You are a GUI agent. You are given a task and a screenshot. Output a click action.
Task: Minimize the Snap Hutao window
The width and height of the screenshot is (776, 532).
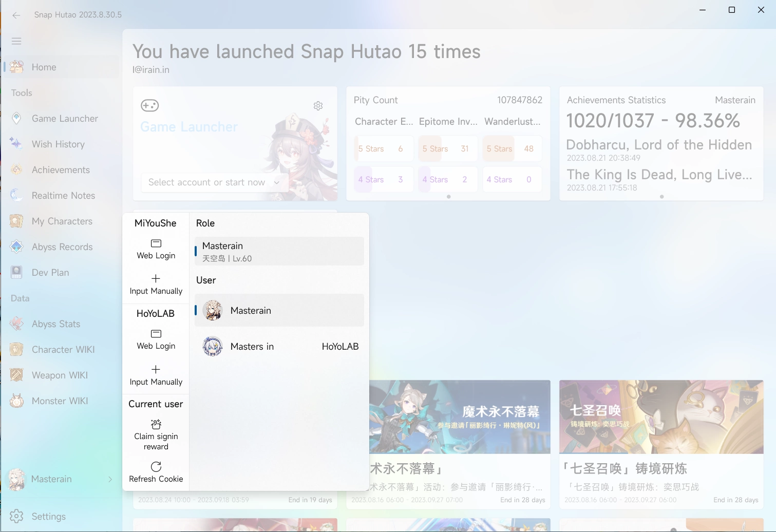click(703, 10)
